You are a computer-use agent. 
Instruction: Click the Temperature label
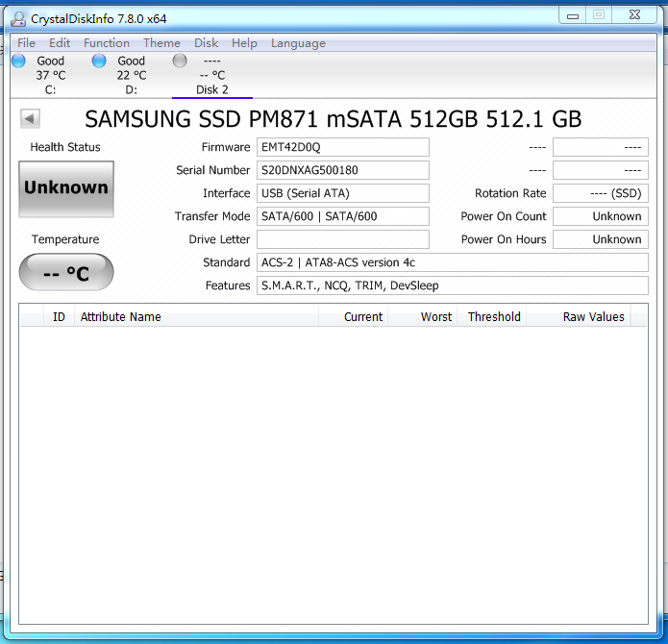(65, 239)
